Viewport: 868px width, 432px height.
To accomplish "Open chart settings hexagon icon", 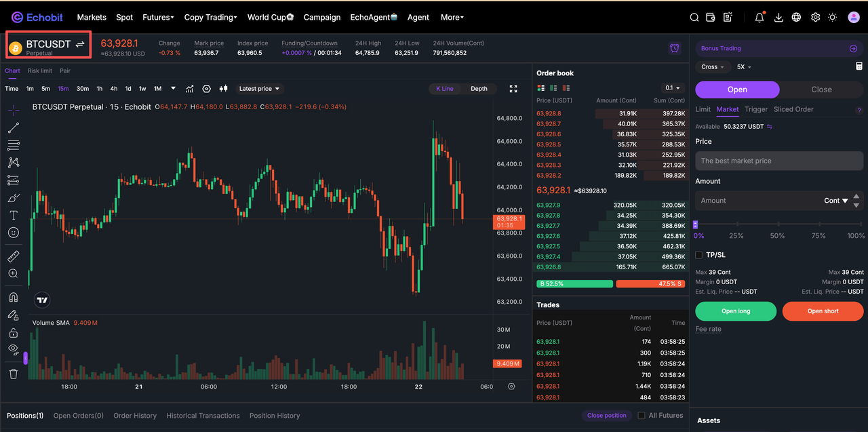I will [x=207, y=89].
